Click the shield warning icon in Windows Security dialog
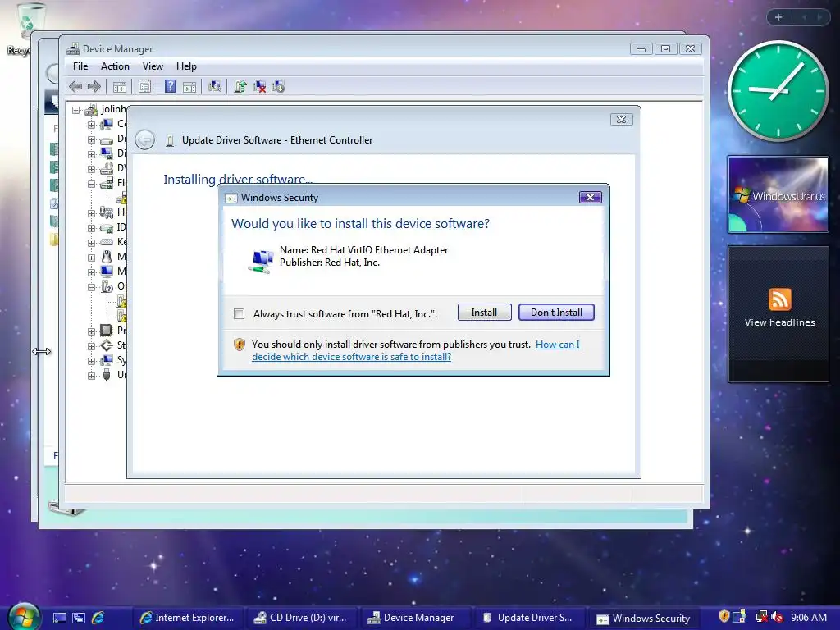The height and width of the screenshot is (630, 840). point(240,345)
